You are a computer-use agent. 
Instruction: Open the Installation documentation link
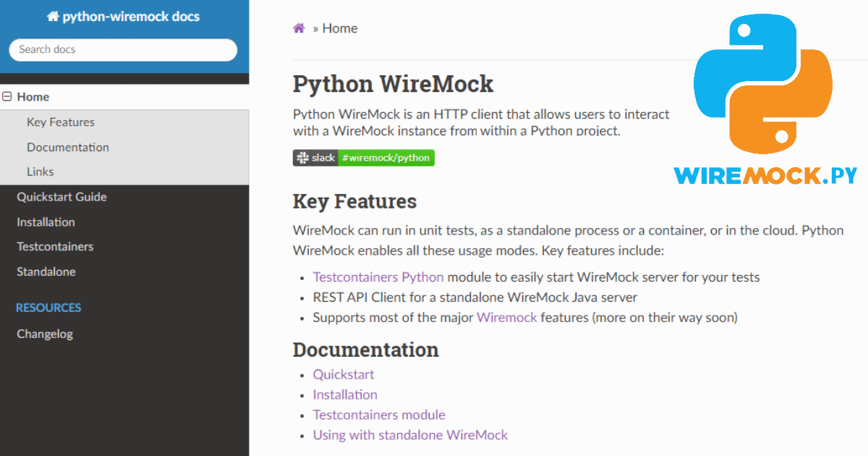pyautogui.click(x=345, y=394)
